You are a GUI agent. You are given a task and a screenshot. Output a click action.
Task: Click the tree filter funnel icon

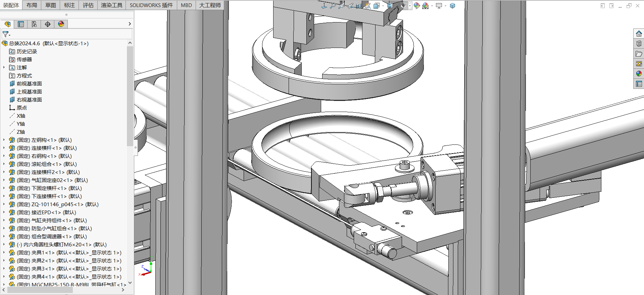pos(6,35)
